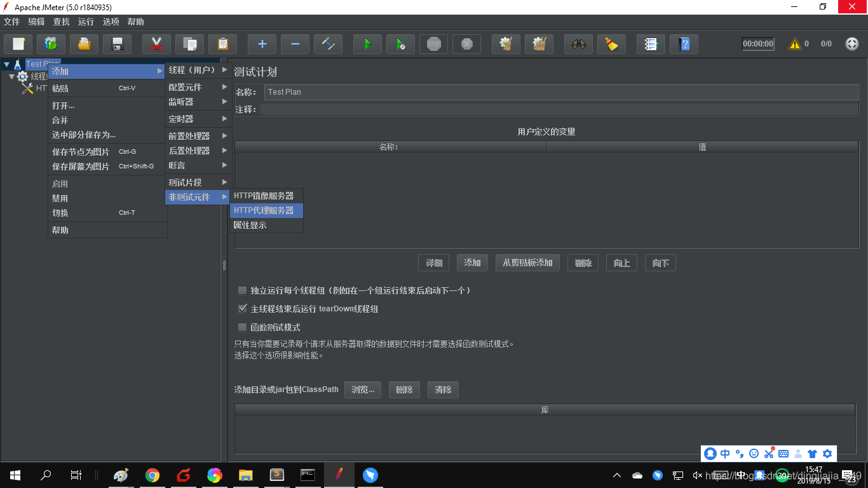
Task: Click the minus Collapse all icon
Action: tap(295, 44)
